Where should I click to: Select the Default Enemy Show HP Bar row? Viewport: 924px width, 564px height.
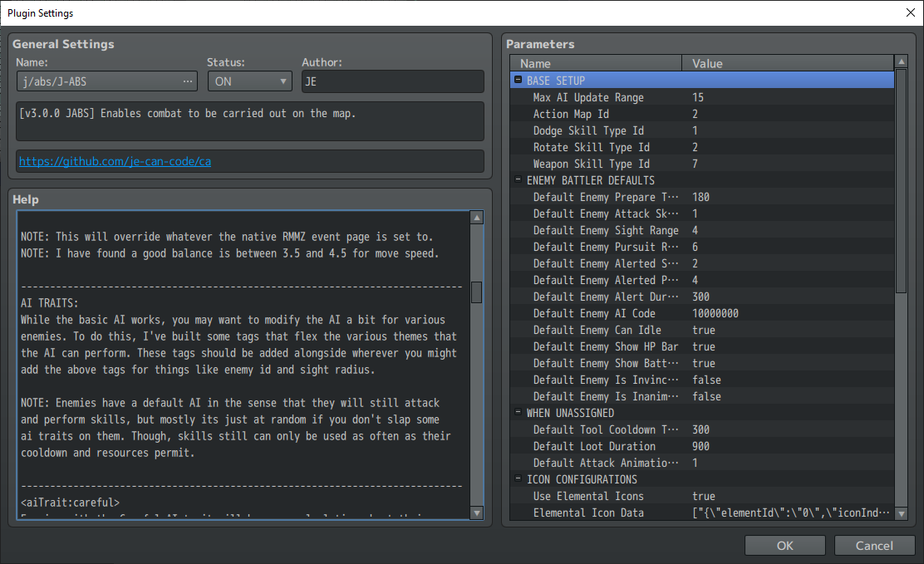coord(702,346)
